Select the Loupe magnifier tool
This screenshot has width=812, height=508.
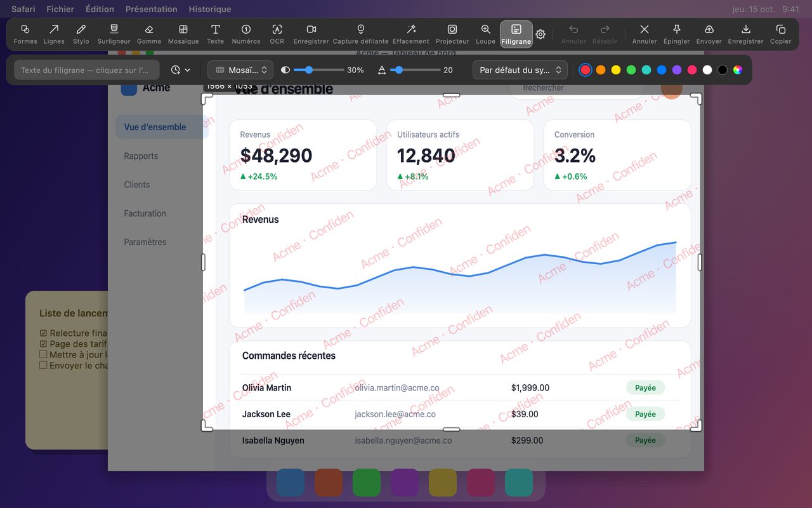point(485,34)
